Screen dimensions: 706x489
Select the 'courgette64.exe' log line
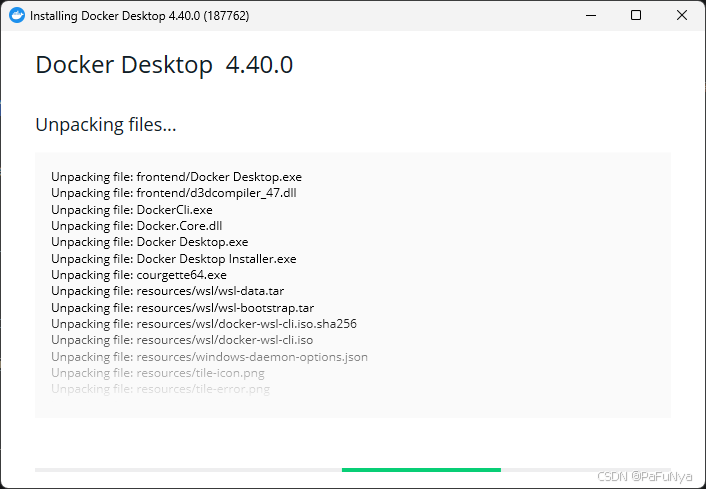click(x=139, y=275)
